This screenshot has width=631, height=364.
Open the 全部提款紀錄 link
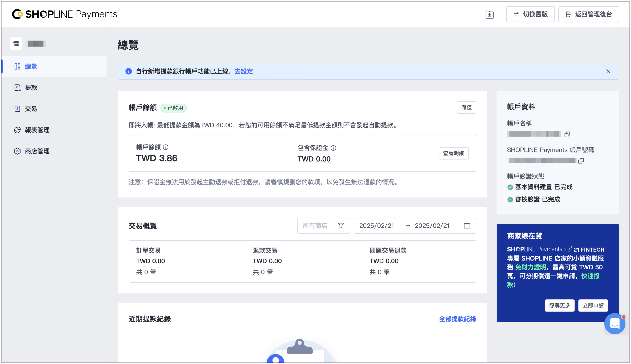point(457,319)
